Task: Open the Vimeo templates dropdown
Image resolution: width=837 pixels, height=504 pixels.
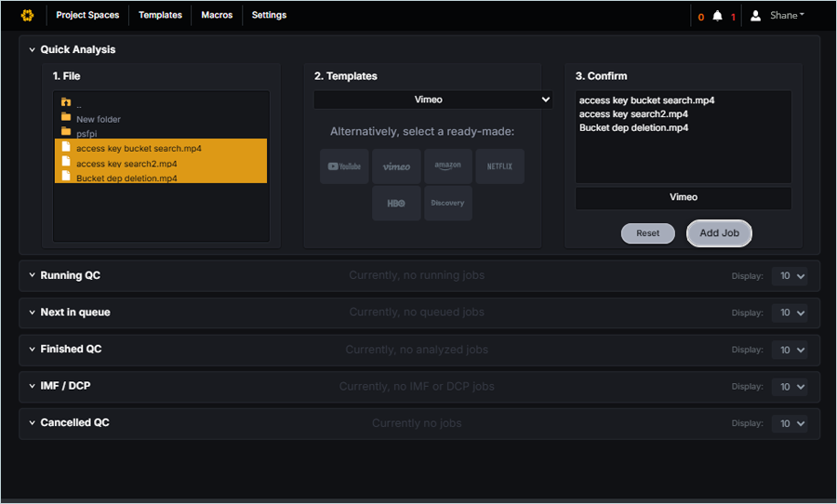Action: coord(432,99)
